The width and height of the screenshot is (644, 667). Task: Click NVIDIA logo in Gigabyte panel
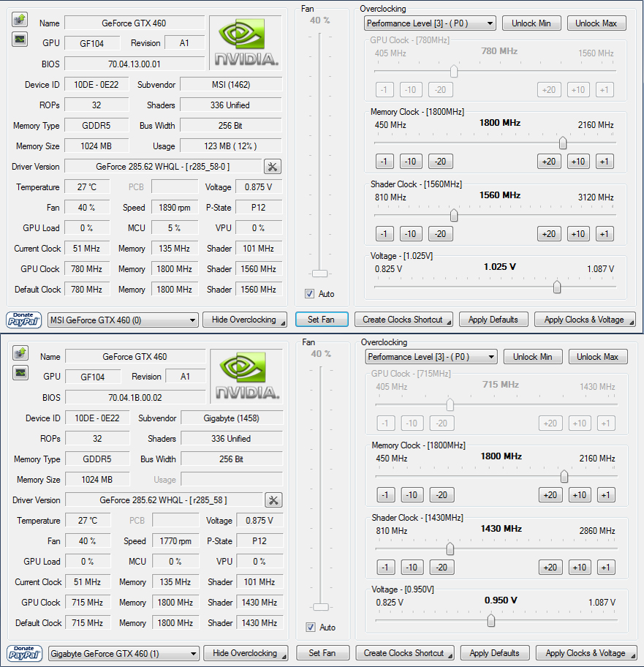click(246, 376)
